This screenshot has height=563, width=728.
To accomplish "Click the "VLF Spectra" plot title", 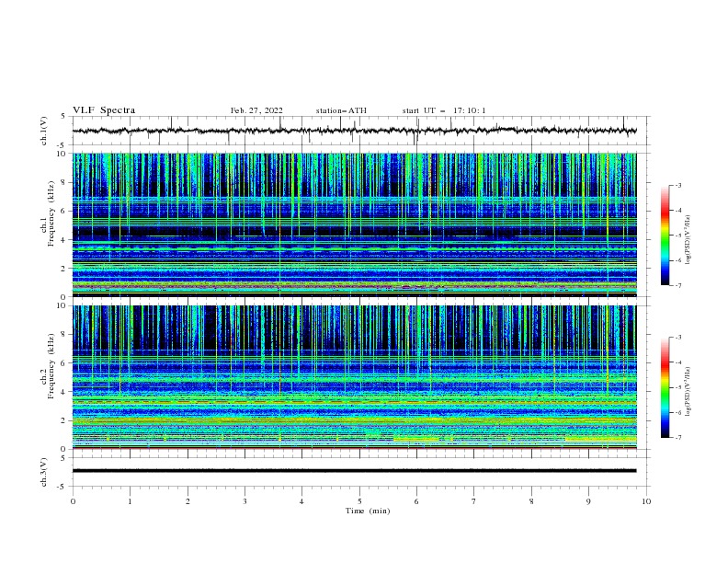I will (104, 110).
